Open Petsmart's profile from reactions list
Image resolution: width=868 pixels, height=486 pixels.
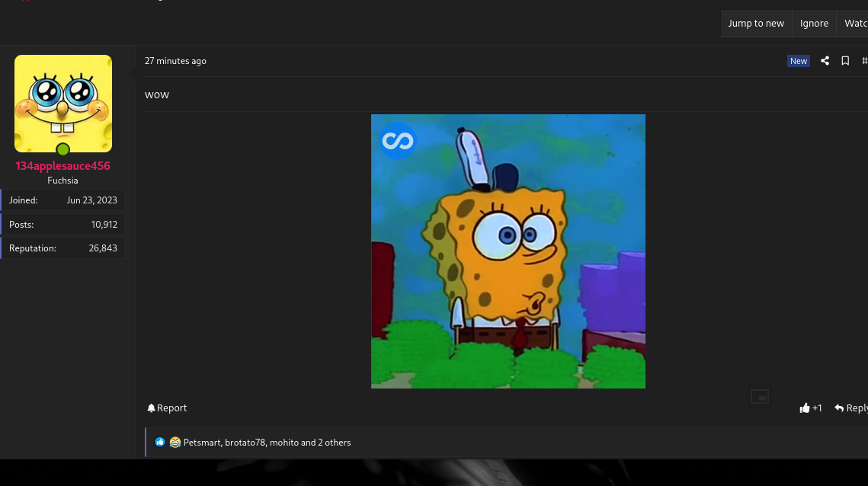point(201,443)
